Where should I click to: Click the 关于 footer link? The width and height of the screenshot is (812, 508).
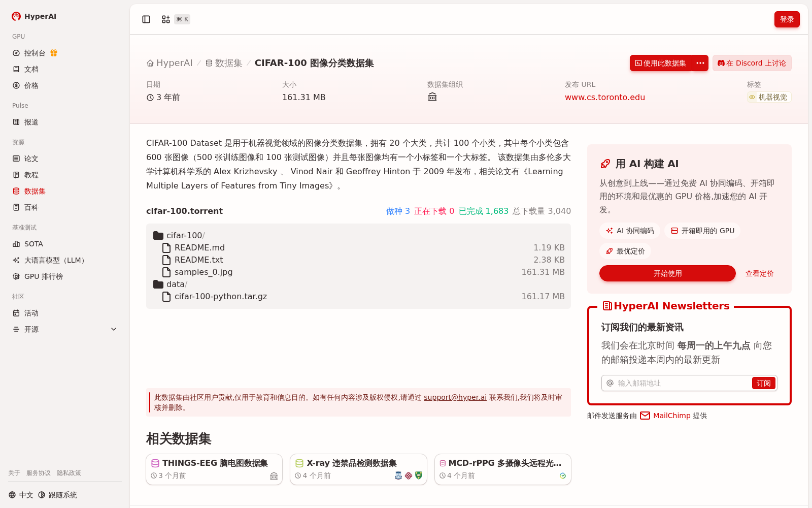(14, 473)
